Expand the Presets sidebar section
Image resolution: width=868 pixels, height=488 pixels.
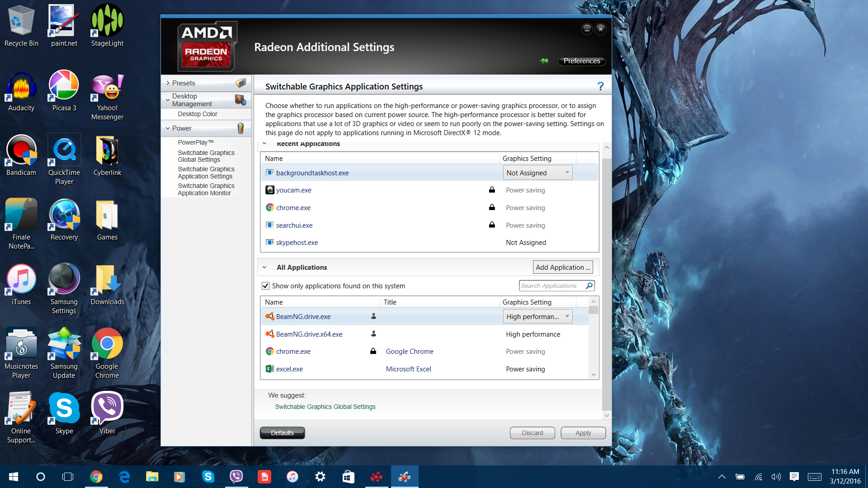[168, 83]
